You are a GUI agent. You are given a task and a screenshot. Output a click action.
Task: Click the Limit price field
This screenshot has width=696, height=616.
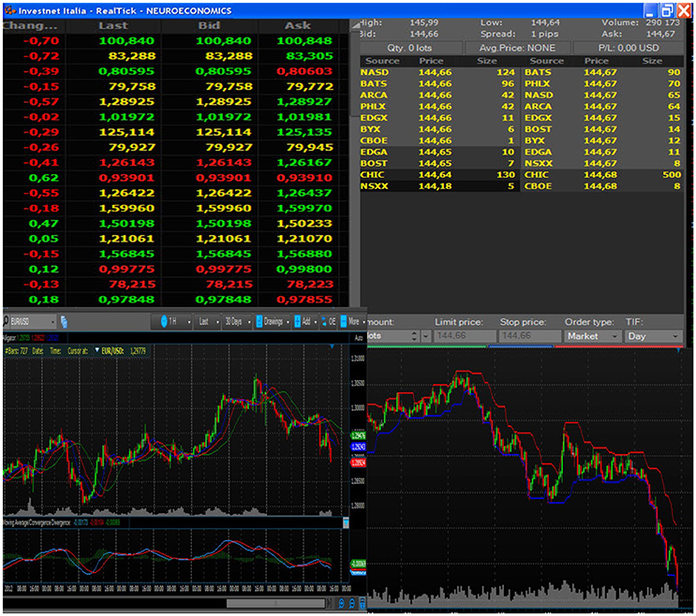(465, 336)
